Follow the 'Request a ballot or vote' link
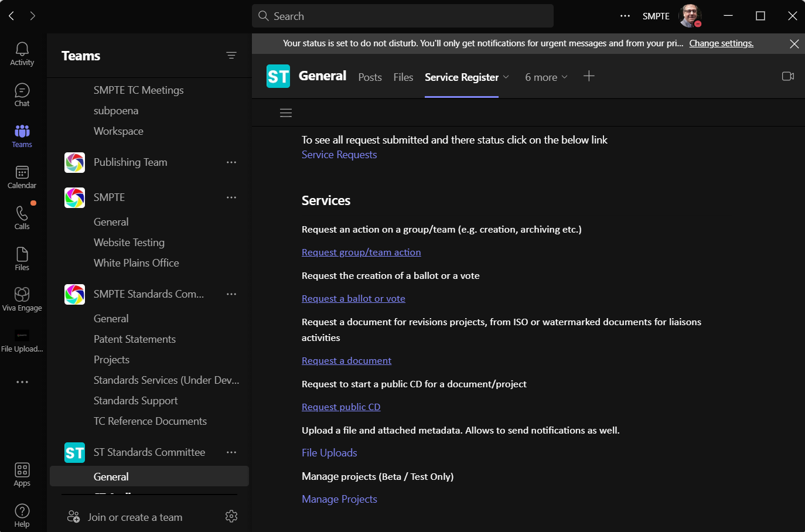 coord(353,299)
